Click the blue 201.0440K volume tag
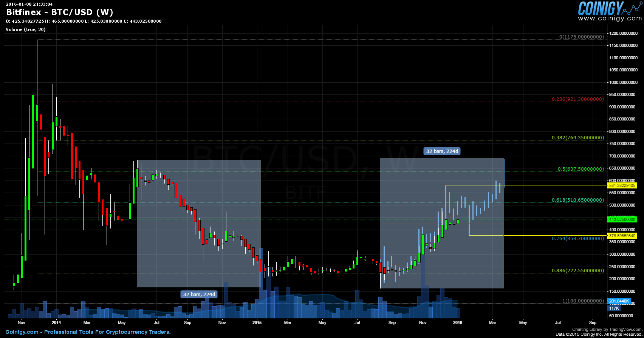 click(x=619, y=301)
